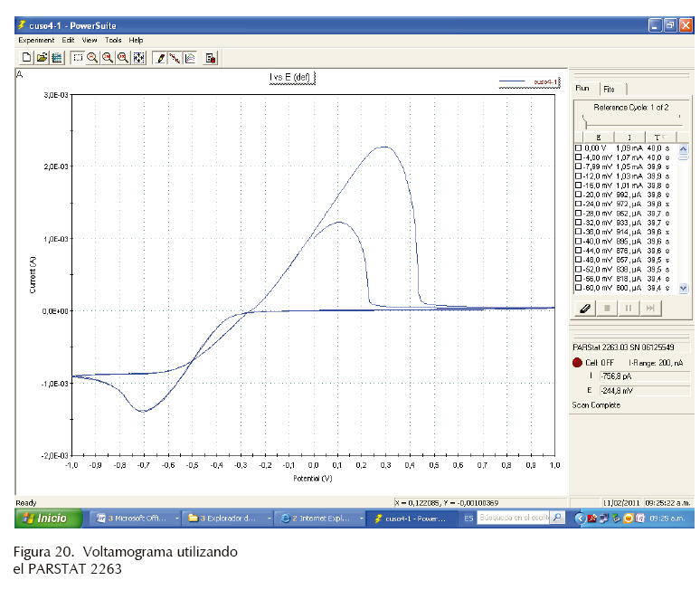Open the Experiment menu
This screenshot has width=700, height=590.
pyautogui.click(x=36, y=41)
